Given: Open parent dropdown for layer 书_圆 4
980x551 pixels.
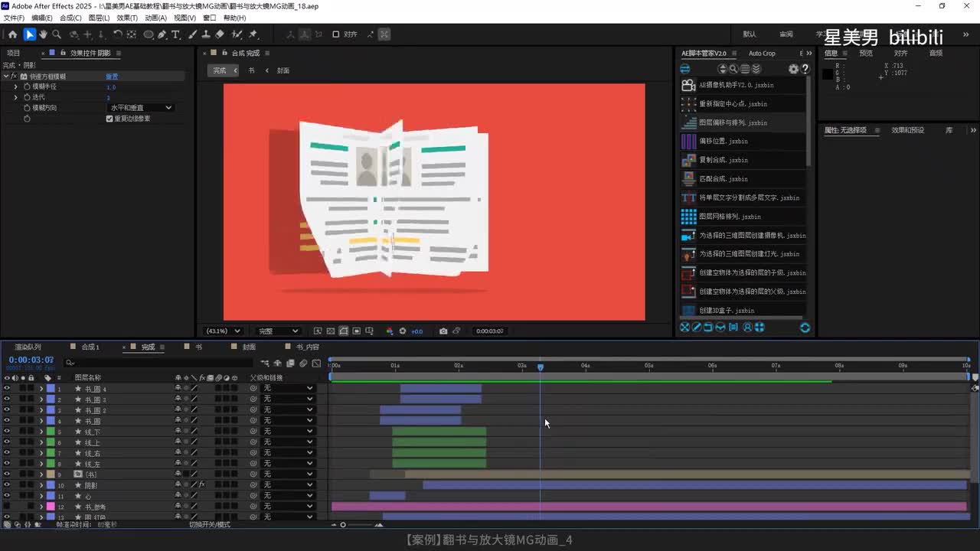Looking at the screenshot, I should pyautogui.click(x=289, y=389).
